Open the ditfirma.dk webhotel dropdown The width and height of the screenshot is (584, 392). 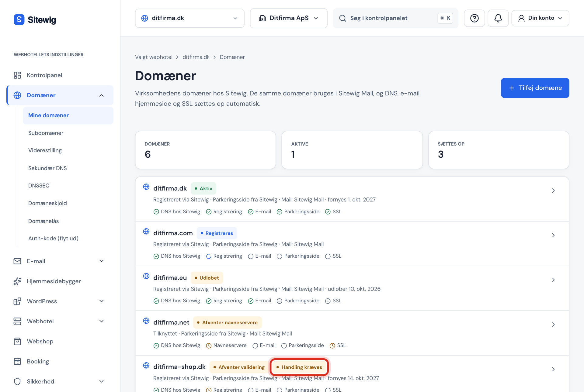[189, 18]
